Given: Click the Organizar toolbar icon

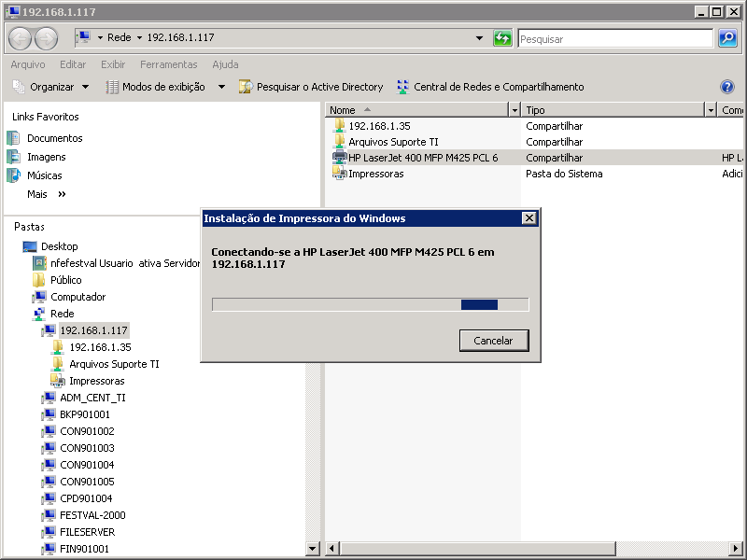Looking at the screenshot, I should pos(18,87).
